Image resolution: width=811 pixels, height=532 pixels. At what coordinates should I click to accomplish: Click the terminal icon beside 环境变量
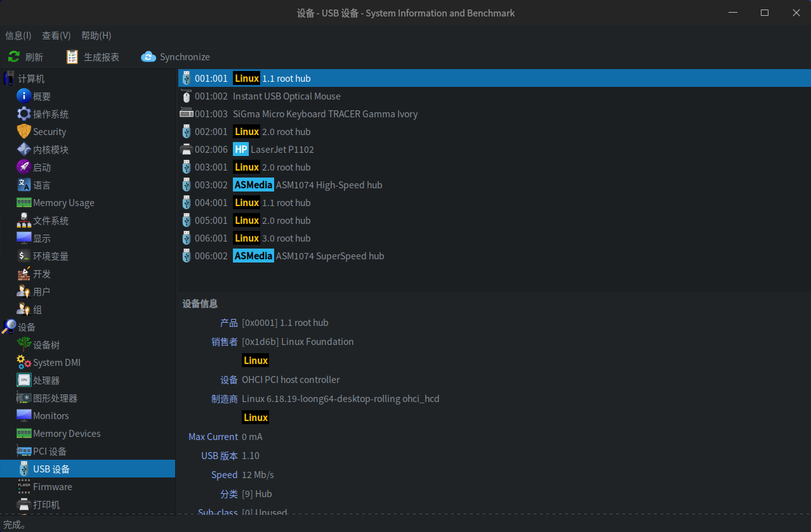[x=24, y=256]
